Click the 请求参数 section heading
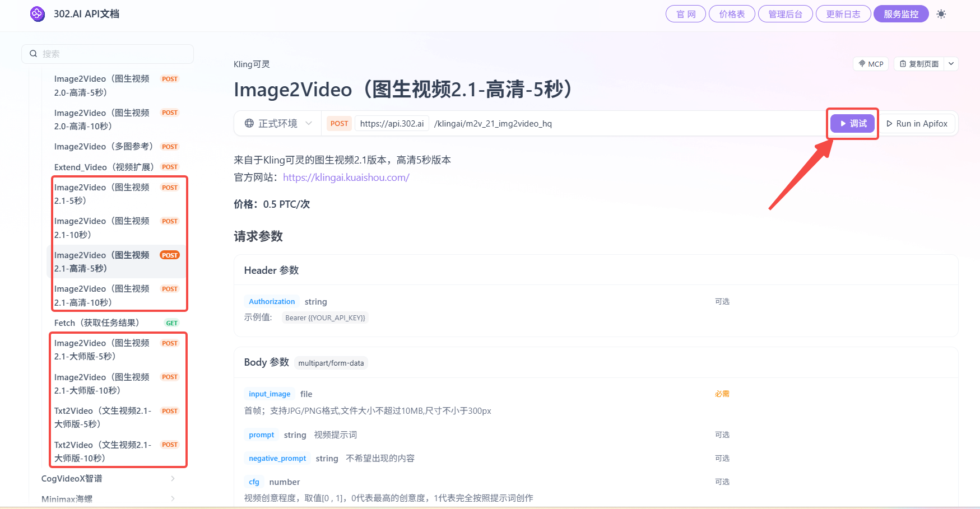The width and height of the screenshot is (980, 509). click(x=258, y=236)
